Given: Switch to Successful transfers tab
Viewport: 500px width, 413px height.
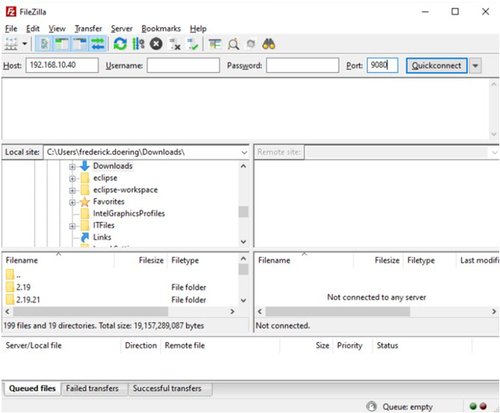Looking at the screenshot, I should point(167,388).
